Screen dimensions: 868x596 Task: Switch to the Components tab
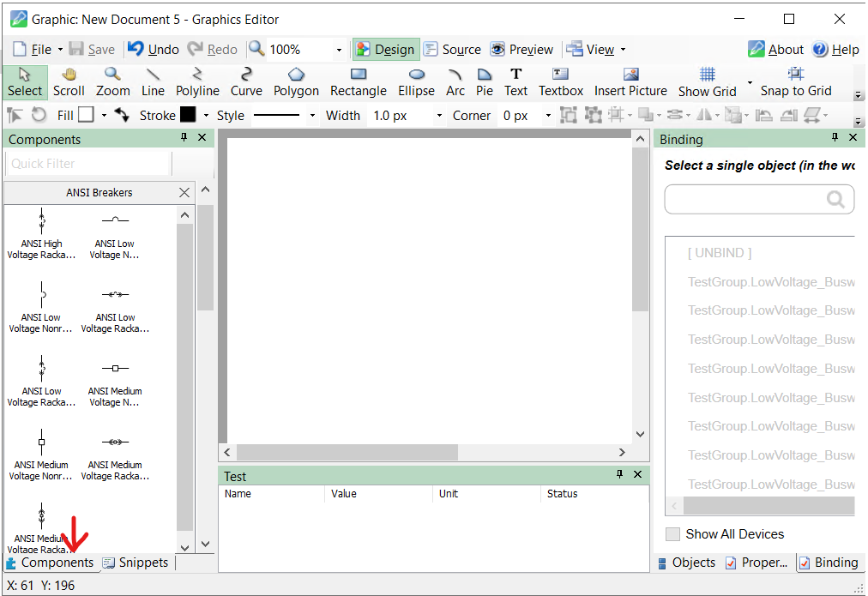(x=51, y=563)
